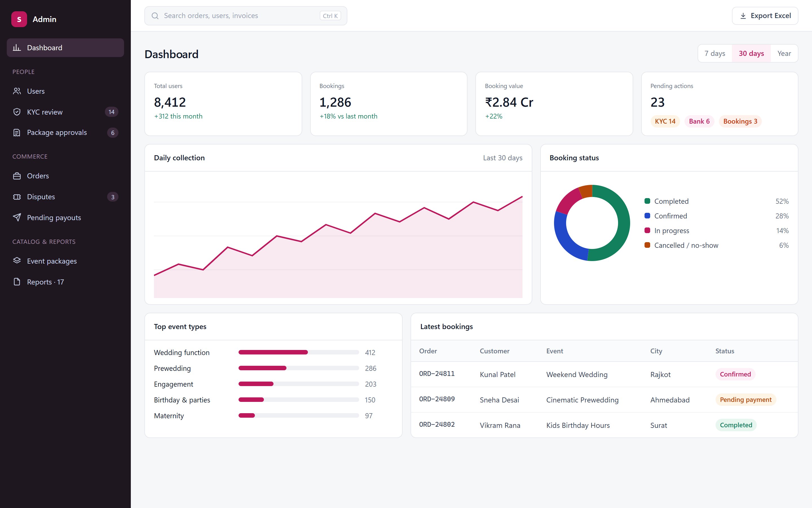Click the Completed green legend swatch
The height and width of the screenshot is (508, 812).
(x=647, y=201)
